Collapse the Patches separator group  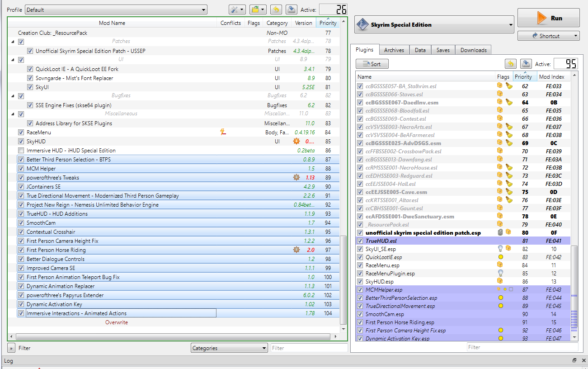13,42
